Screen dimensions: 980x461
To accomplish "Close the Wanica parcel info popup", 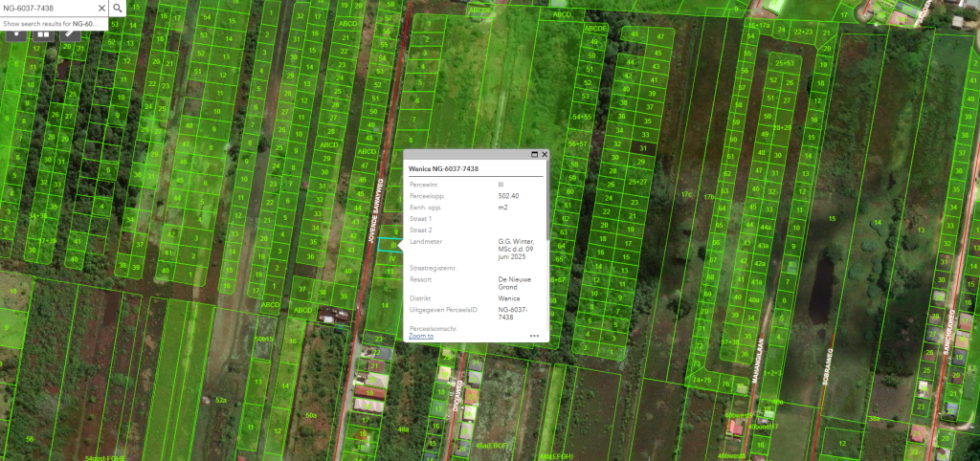I will click(x=545, y=154).
